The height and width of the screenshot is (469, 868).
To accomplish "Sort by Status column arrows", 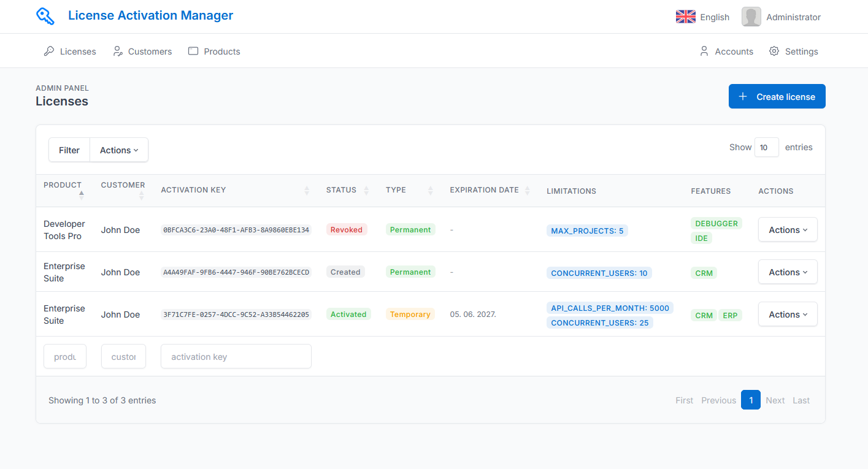I will click(366, 191).
